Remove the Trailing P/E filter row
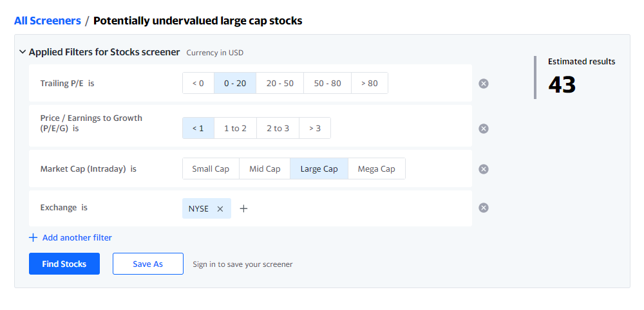This screenshot has height=310, width=644. (484, 84)
